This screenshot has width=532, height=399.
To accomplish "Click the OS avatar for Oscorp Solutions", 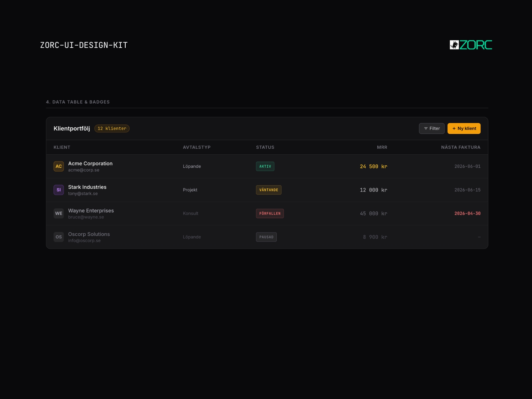I will [59, 237].
